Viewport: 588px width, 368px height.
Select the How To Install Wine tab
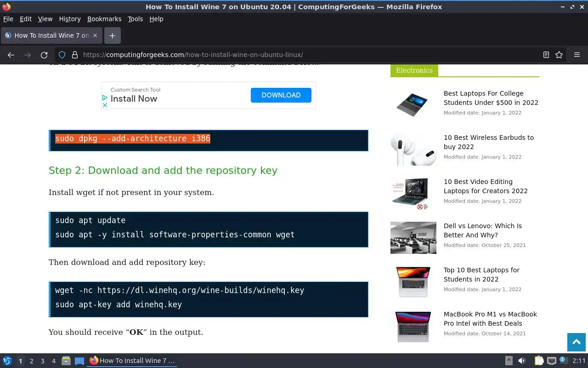click(x=51, y=35)
